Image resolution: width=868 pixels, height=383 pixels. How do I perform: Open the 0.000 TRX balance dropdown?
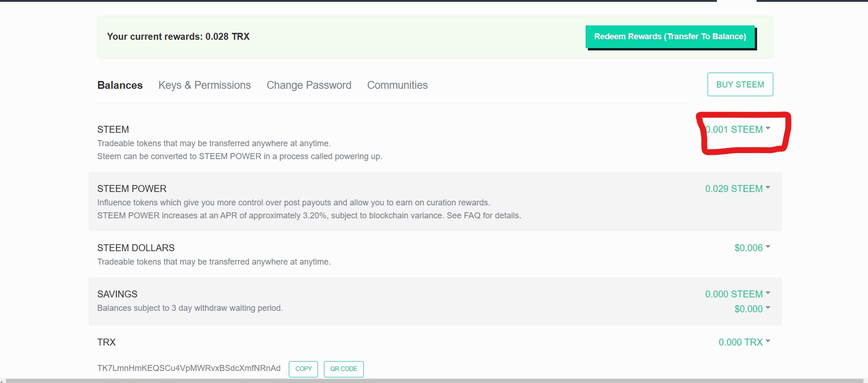point(744,342)
